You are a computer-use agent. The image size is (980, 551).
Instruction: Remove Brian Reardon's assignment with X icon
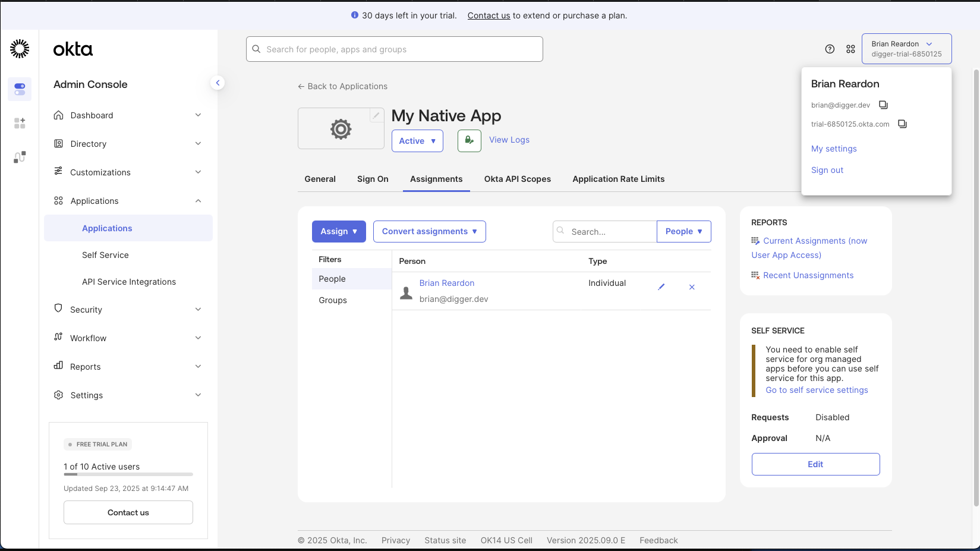click(x=692, y=287)
